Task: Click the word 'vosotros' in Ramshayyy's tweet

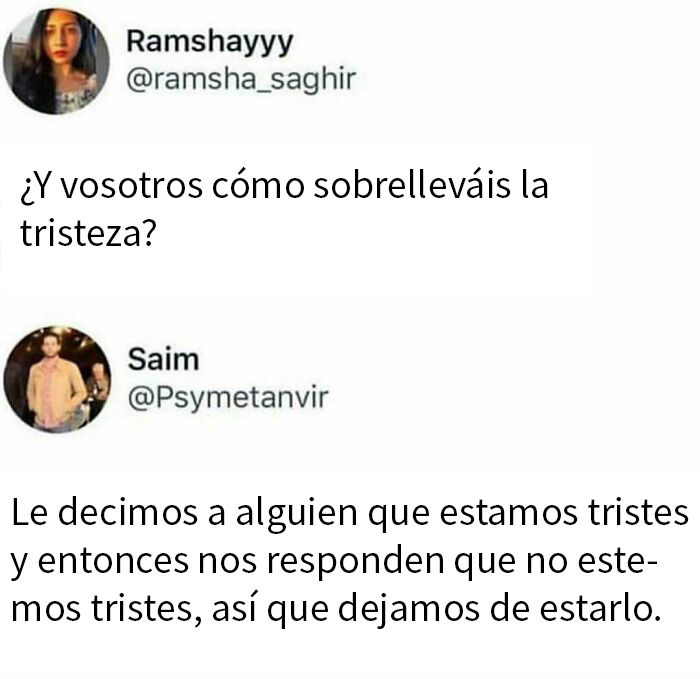Action: (131, 186)
